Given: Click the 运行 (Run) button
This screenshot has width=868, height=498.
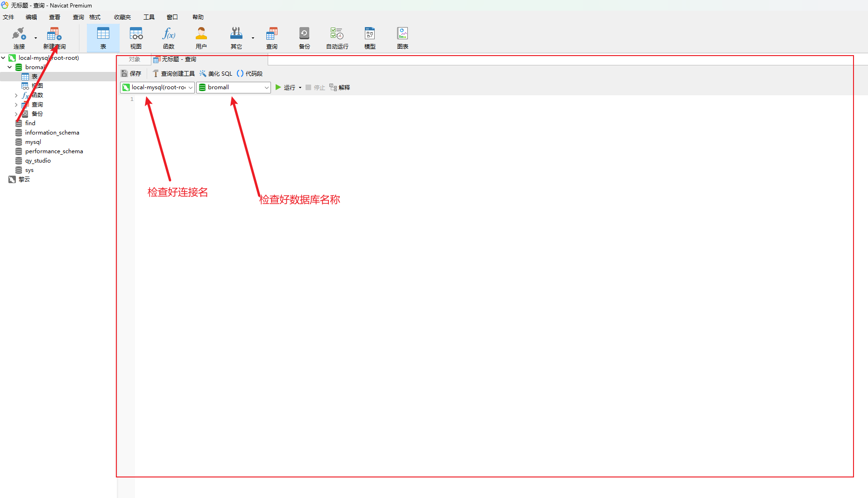Looking at the screenshot, I should pyautogui.click(x=285, y=87).
